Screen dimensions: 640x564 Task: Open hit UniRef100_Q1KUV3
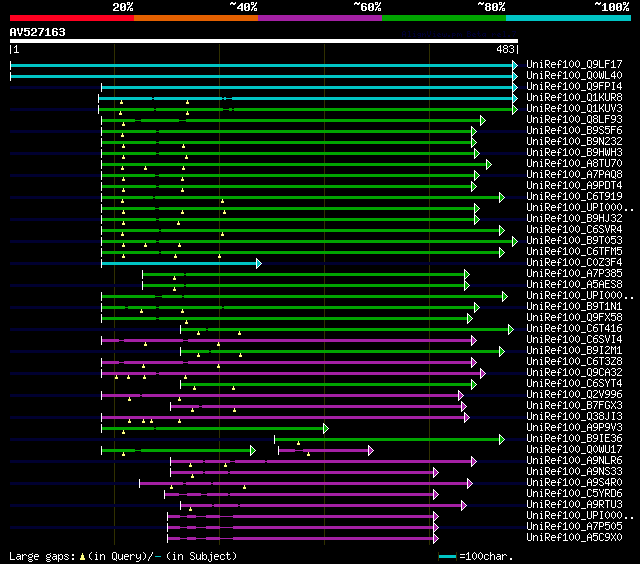(x=574, y=109)
